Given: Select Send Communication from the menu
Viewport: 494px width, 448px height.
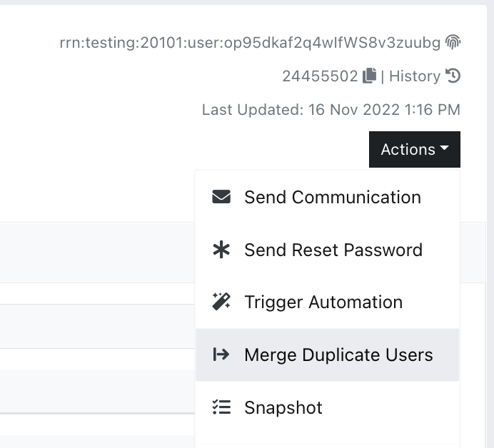Looking at the screenshot, I should tap(328, 197).
